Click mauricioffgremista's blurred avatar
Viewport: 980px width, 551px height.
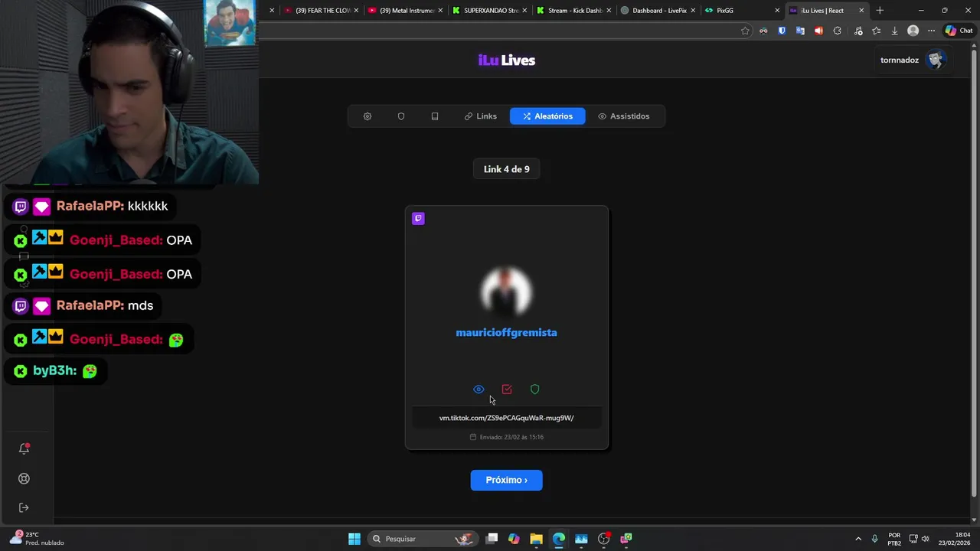506,292
